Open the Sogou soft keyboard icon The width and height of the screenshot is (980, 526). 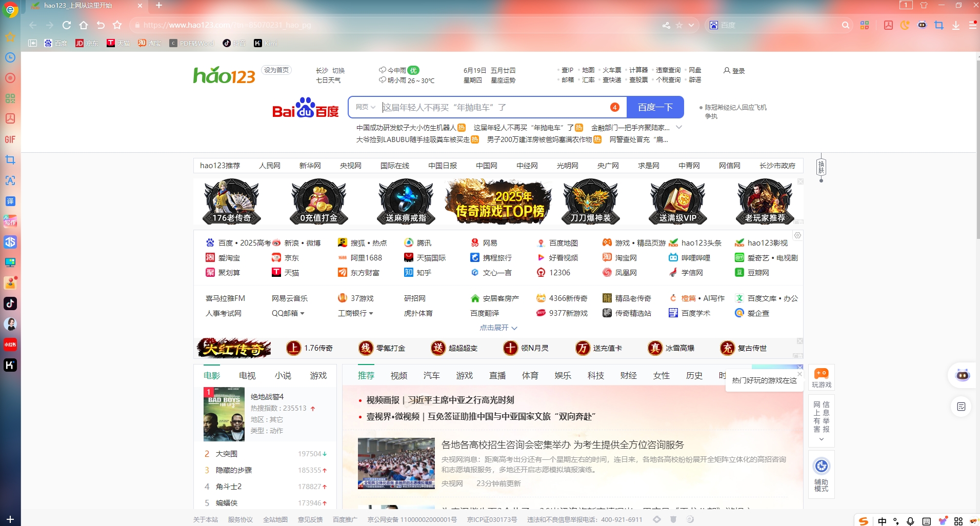point(926,521)
